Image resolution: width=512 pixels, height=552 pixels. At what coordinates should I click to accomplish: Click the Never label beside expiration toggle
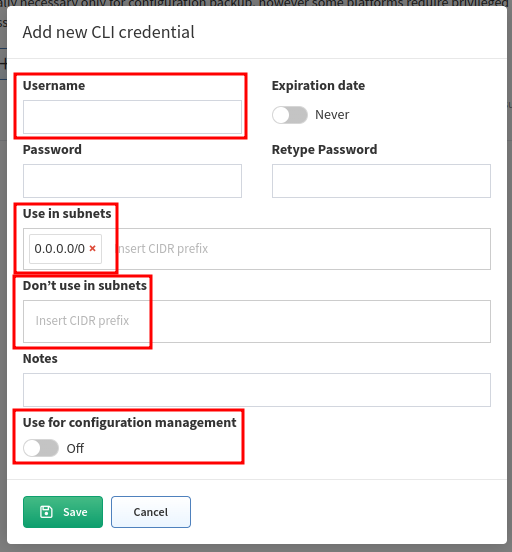coord(332,115)
